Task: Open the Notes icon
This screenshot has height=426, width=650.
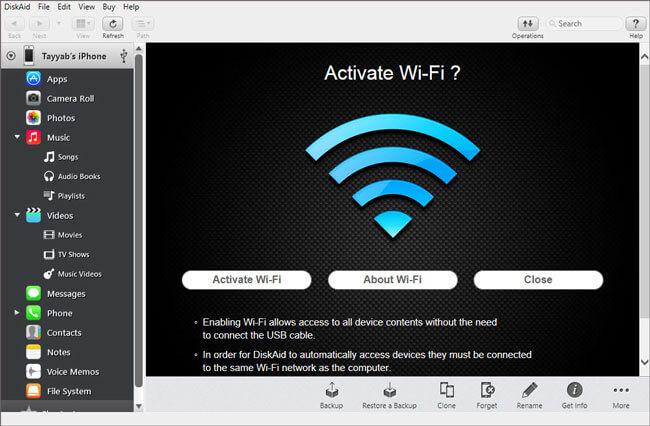Action: [34, 352]
